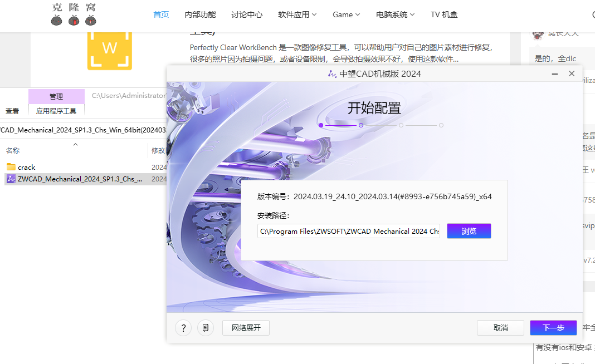This screenshot has width=595, height=364.
Task: Open the 讨论中心 navigation item
Action: [247, 15]
